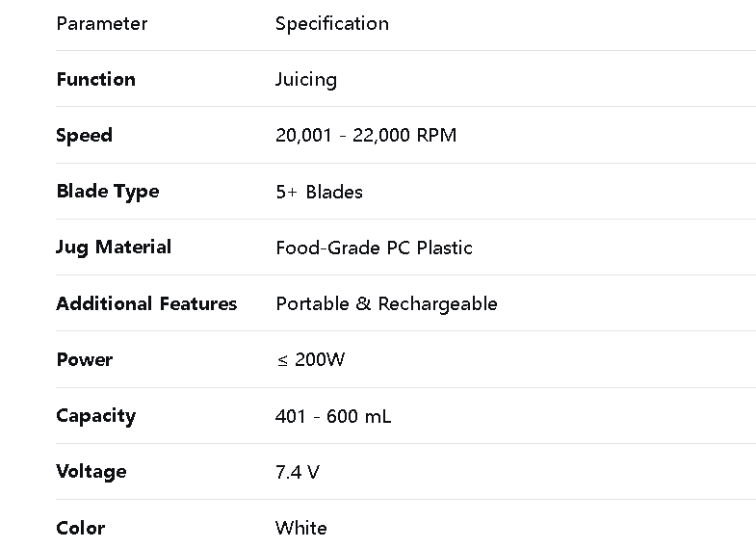Click the 20,001 - 22,000 RPM value
The width and height of the screenshot is (756, 548).
366,136
